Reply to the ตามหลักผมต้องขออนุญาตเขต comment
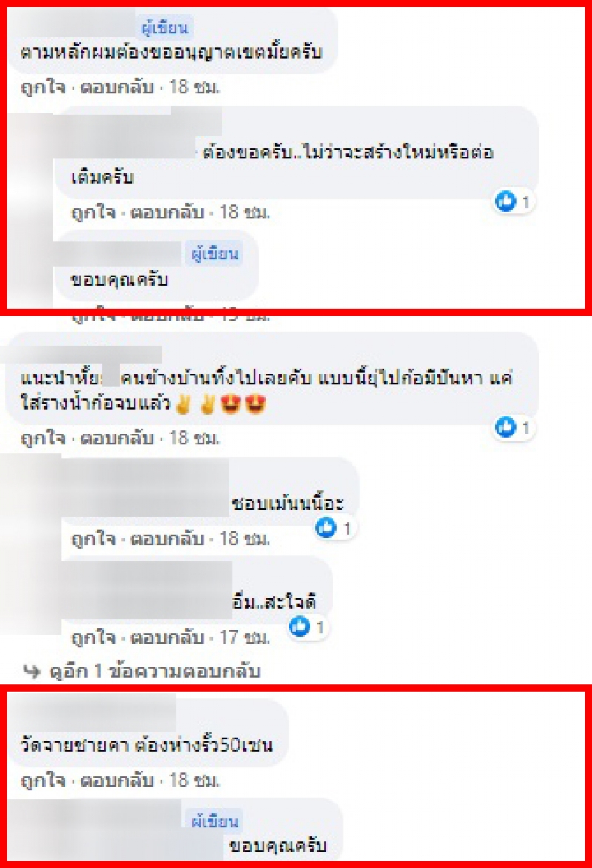592x868 pixels. pyautogui.click(x=117, y=87)
